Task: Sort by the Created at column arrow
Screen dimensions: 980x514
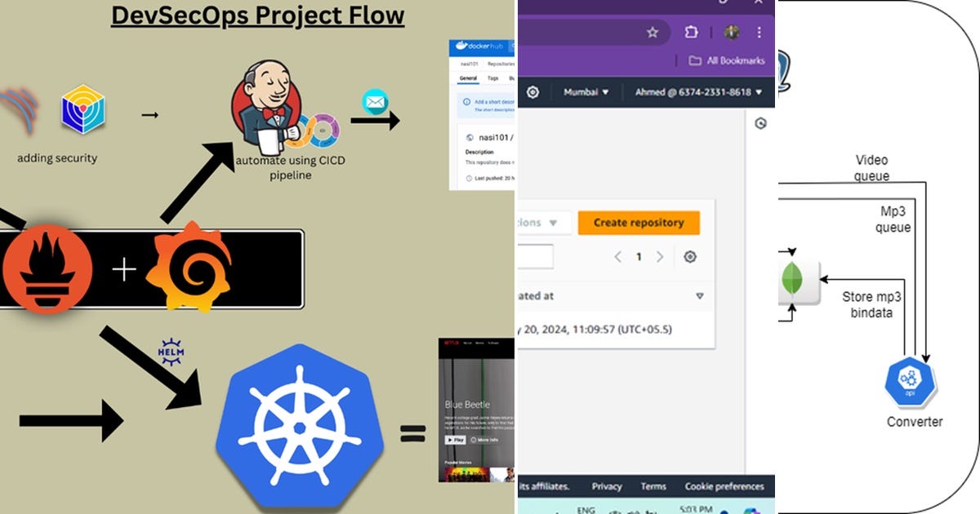Action: tap(700, 296)
